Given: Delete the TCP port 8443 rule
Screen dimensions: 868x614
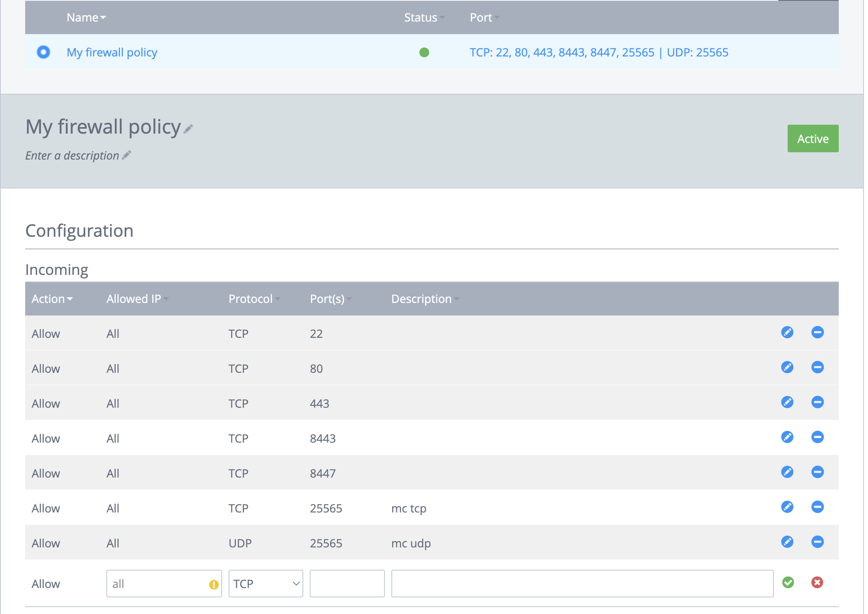Looking at the screenshot, I should [817, 437].
